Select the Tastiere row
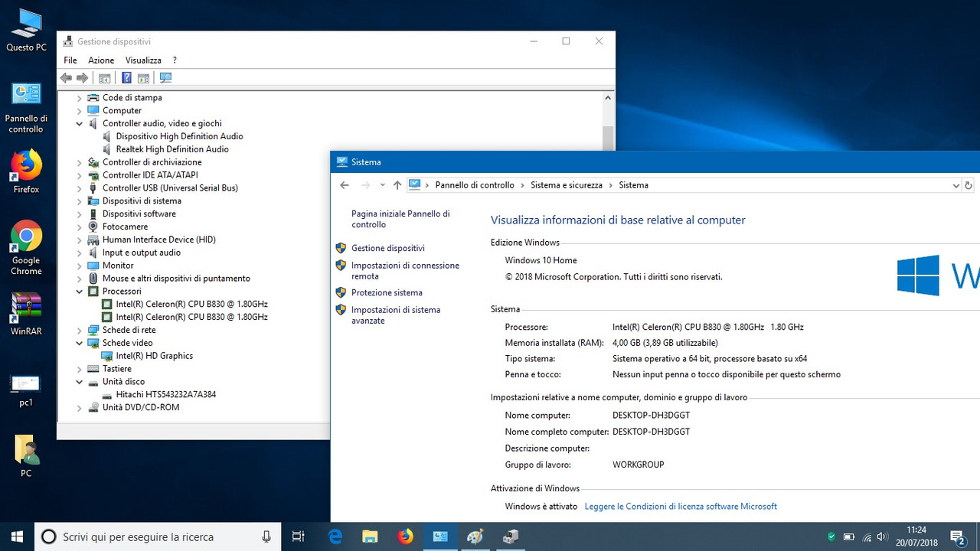The image size is (980, 551). [116, 369]
